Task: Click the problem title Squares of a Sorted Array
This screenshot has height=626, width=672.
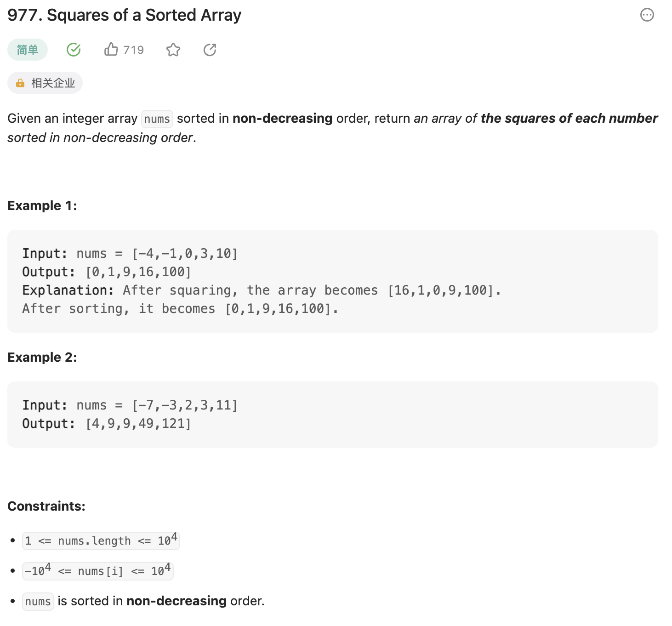Action: coord(124,15)
